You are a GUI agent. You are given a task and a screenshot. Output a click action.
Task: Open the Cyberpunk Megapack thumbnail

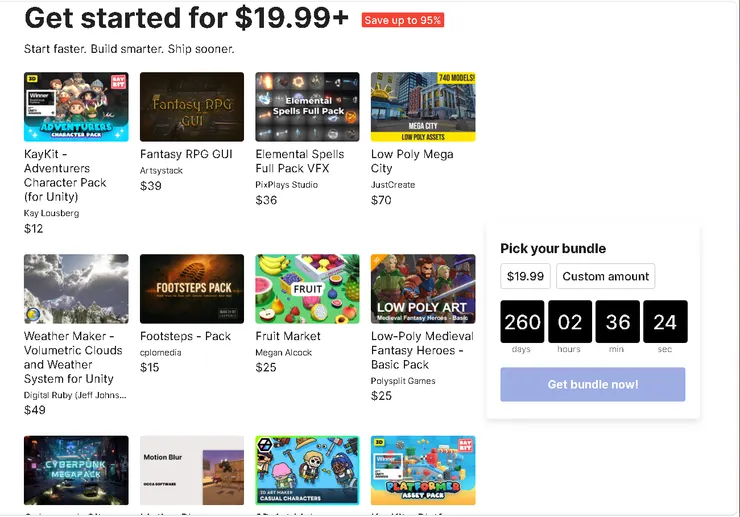coord(76,470)
